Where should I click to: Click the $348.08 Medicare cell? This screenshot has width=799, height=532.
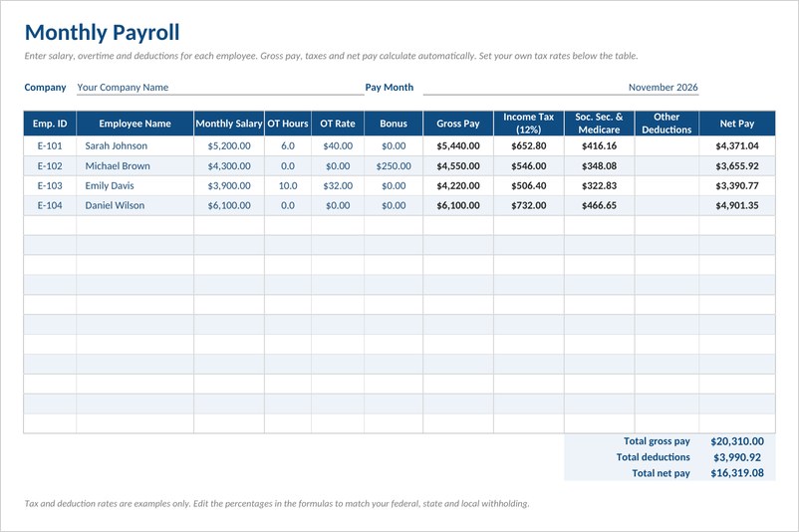click(x=600, y=166)
